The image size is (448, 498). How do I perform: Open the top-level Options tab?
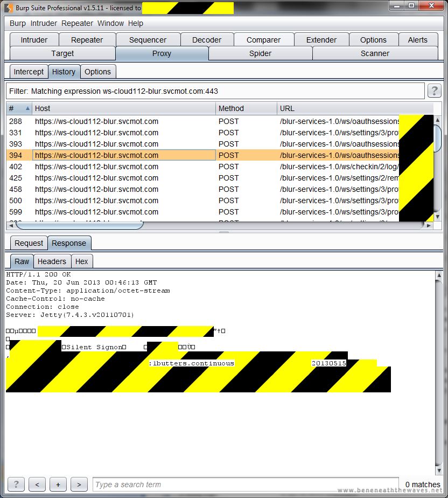pos(373,40)
